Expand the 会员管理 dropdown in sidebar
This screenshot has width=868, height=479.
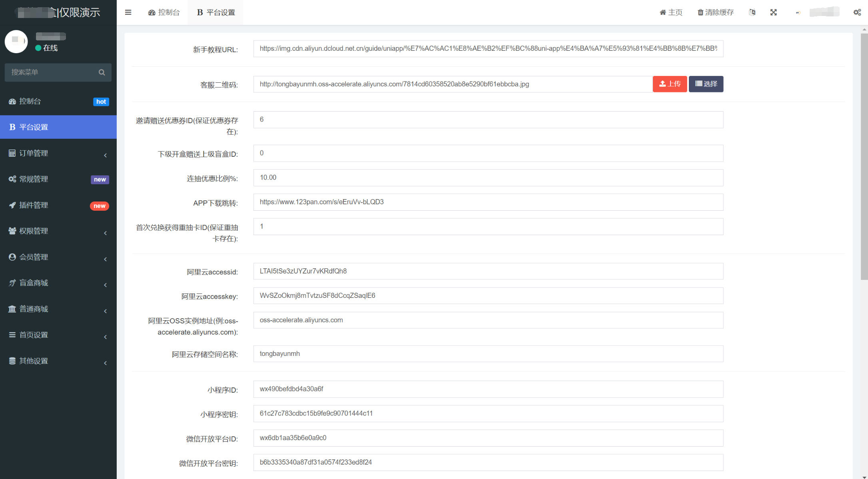[x=58, y=257]
